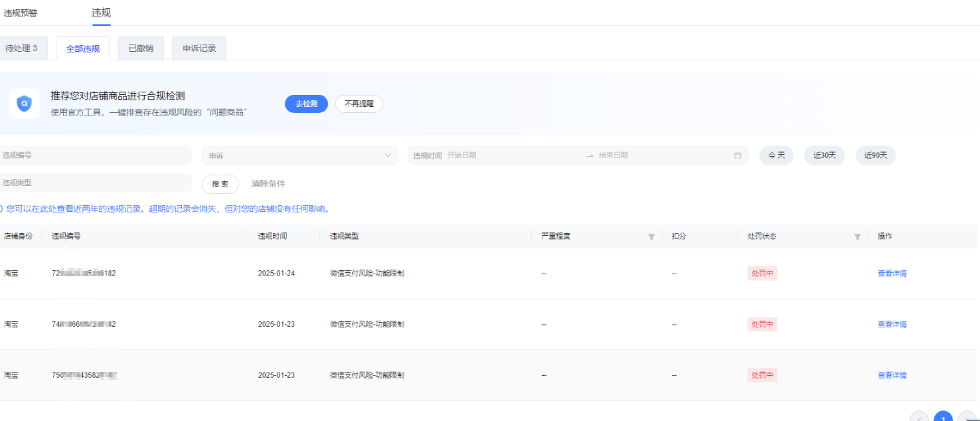Select the 今天 quick date filter
Viewport: 980px width, 421px height.
[776, 155]
